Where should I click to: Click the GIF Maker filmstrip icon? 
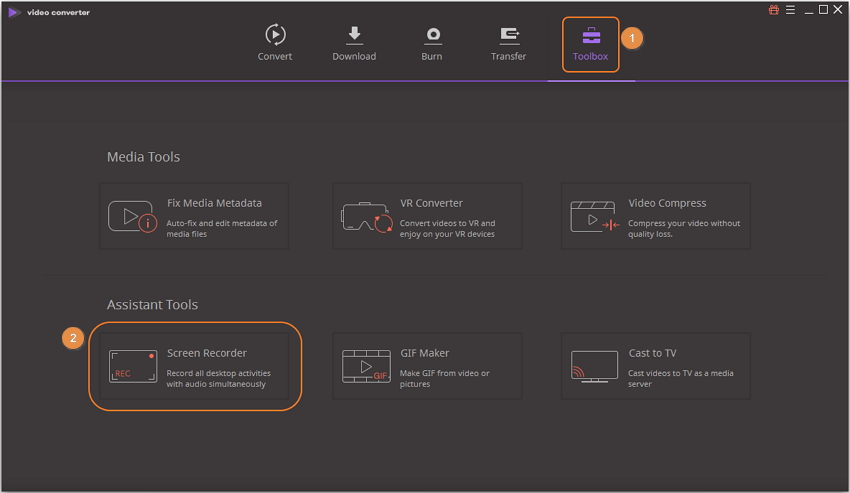[x=366, y=367]
